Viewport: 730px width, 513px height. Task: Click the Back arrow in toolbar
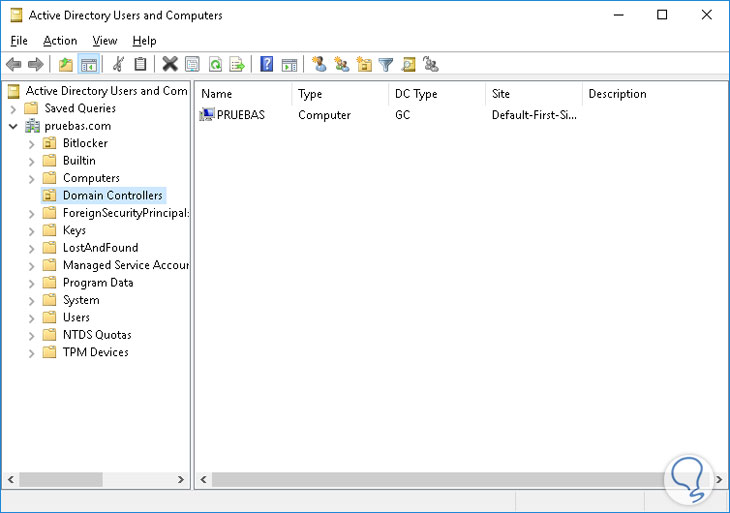[x=14, y=65]
